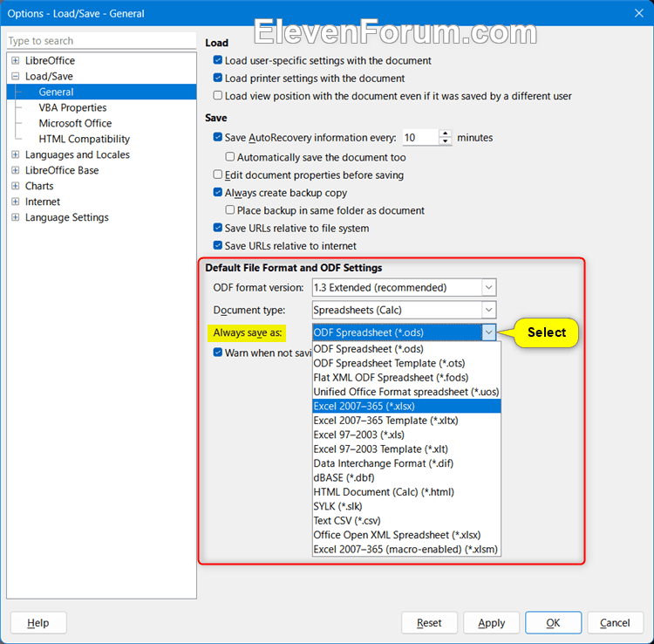Click the Cancel button
The image size is (654, 644).
point(616,623)
